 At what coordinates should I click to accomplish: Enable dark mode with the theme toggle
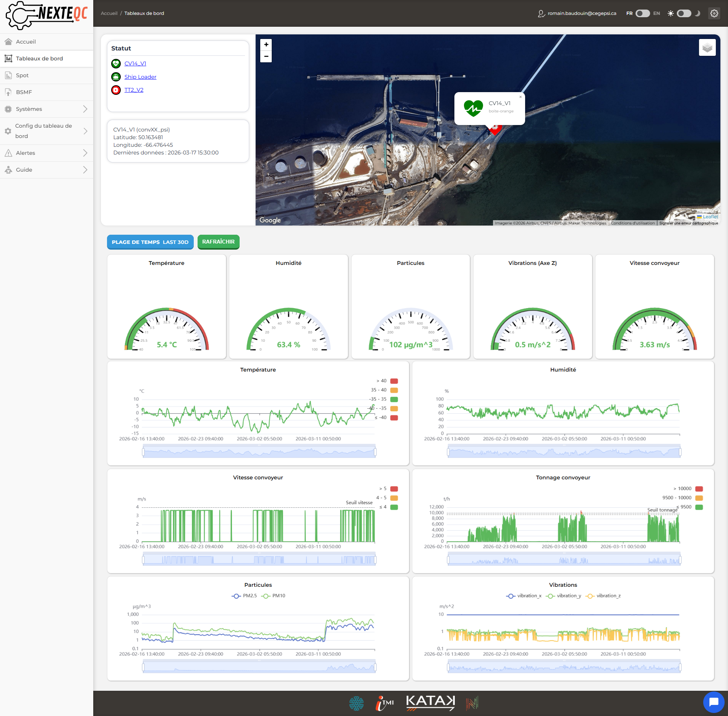[x=684, y=13]
